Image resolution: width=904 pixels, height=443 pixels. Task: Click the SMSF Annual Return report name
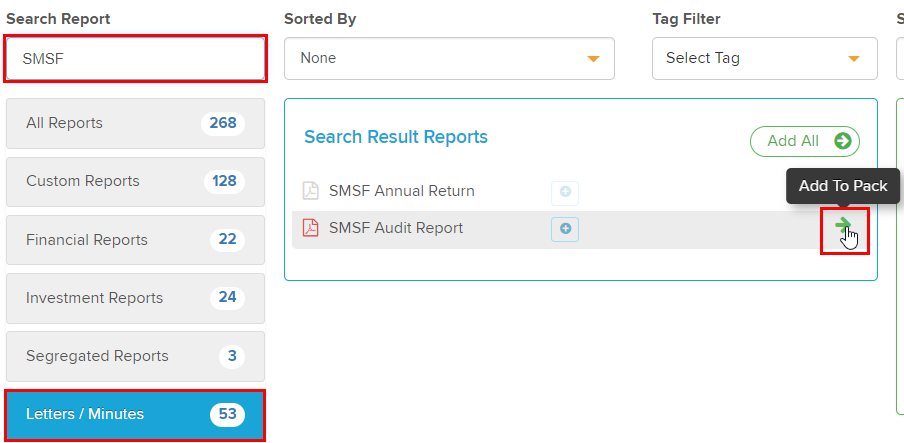(x=401, y=191)
